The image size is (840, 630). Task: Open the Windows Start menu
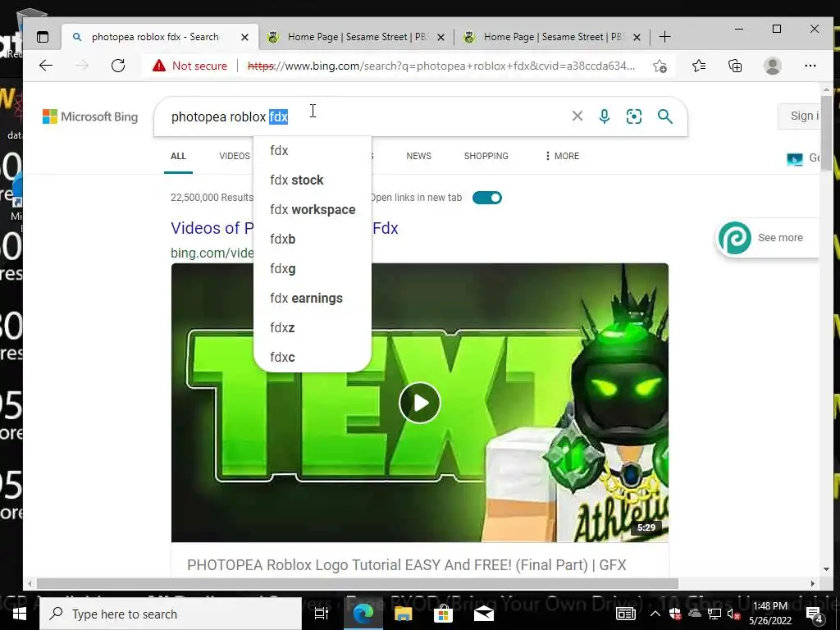pos(20,614)
